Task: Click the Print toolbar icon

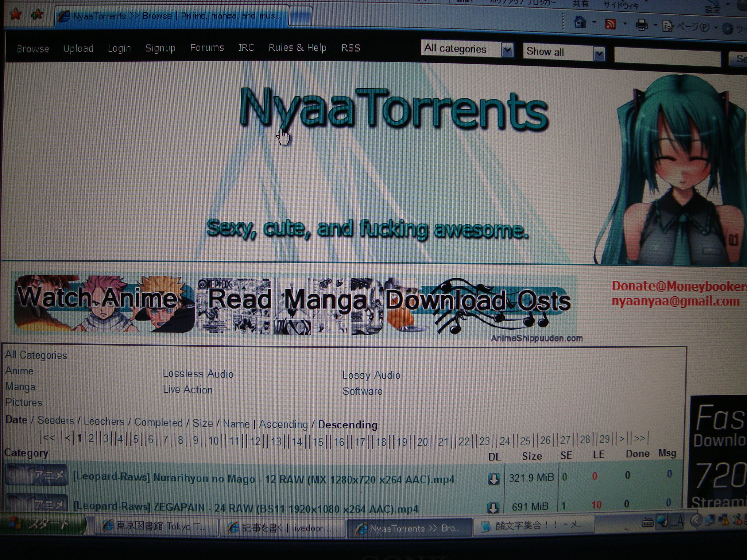Action: [x=642, y=25]
